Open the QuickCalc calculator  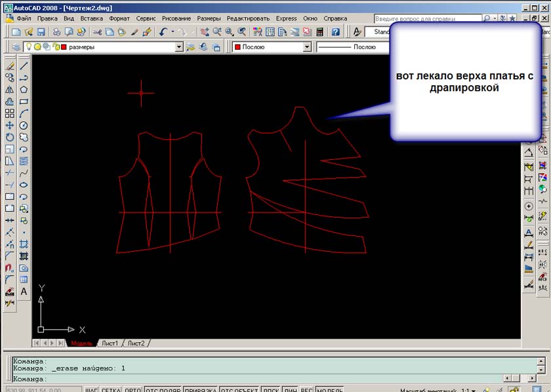click(x=319, y=32)
